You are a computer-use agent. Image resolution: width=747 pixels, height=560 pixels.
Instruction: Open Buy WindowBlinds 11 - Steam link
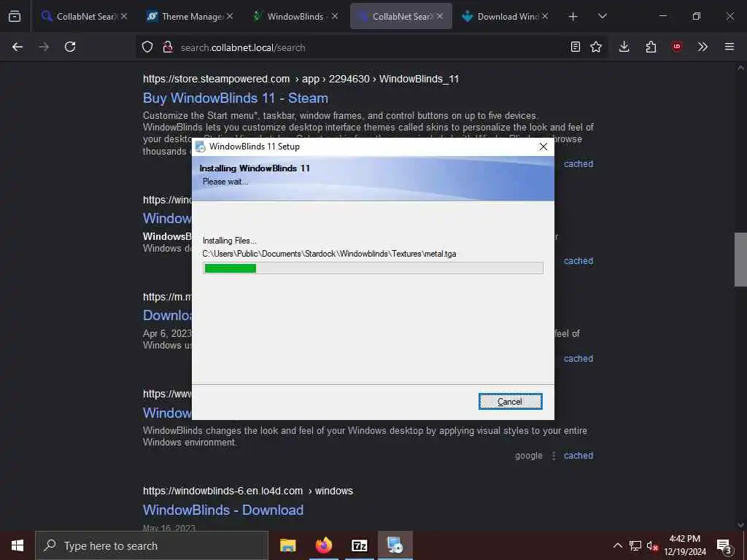(236, 98)
